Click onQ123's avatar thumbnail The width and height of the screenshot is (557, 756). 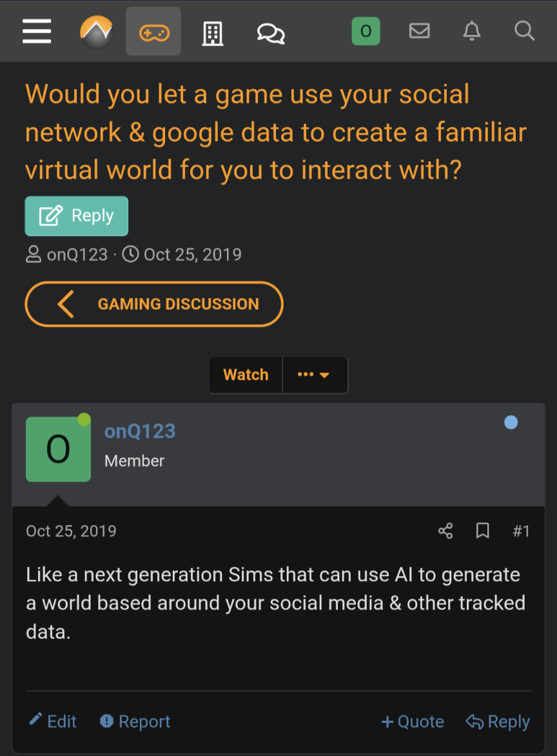(x=58, y=449)
